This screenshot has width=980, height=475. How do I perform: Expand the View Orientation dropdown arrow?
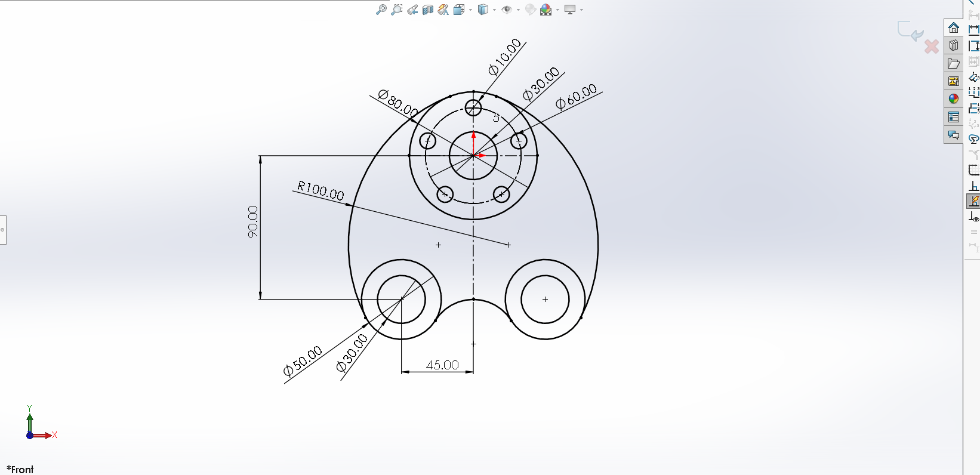(x=471, y=10)
